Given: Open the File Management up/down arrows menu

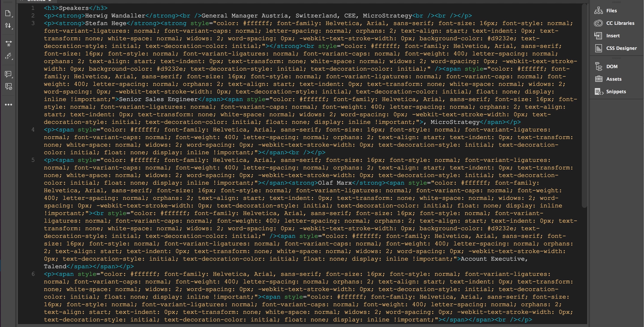Looking at the screenshot, I should 8,25.
